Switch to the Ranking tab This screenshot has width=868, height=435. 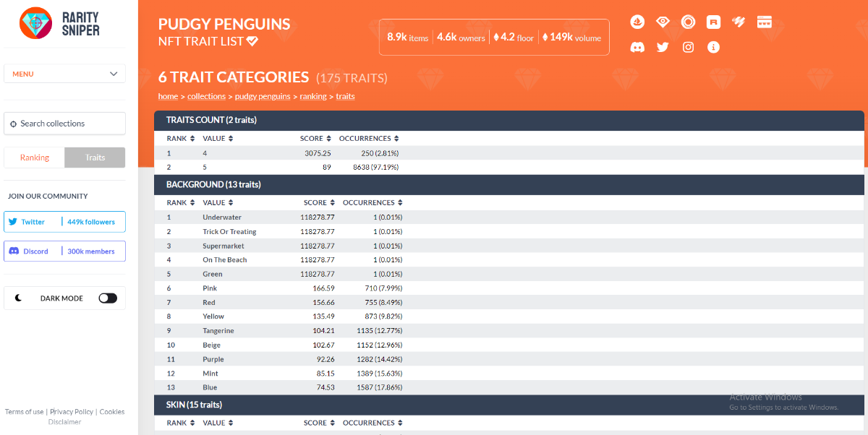click(x=35, y=158)
